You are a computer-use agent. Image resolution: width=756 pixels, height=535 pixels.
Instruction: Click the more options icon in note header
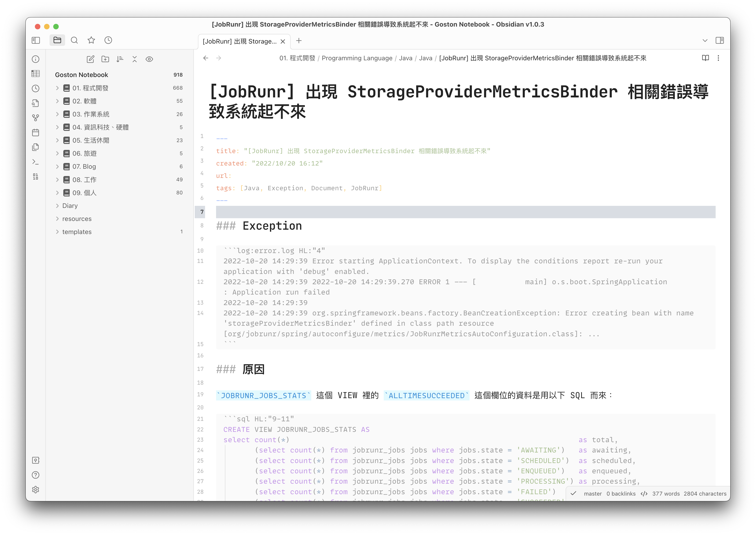point(718,58)
